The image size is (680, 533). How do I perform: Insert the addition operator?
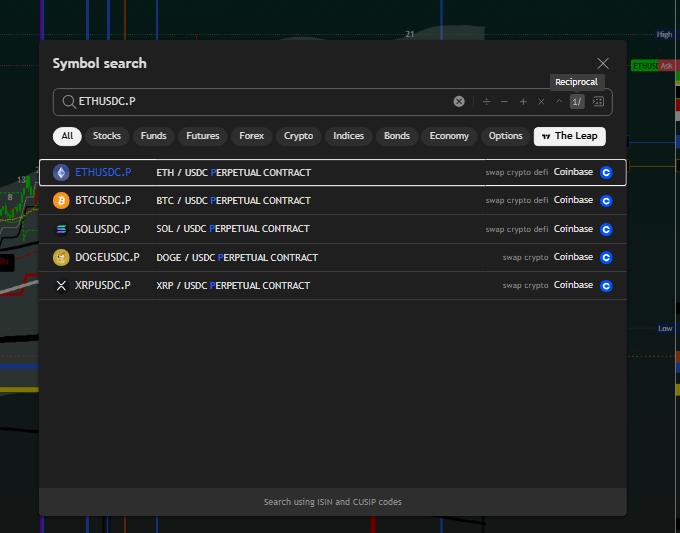click(x=523, y=101)
